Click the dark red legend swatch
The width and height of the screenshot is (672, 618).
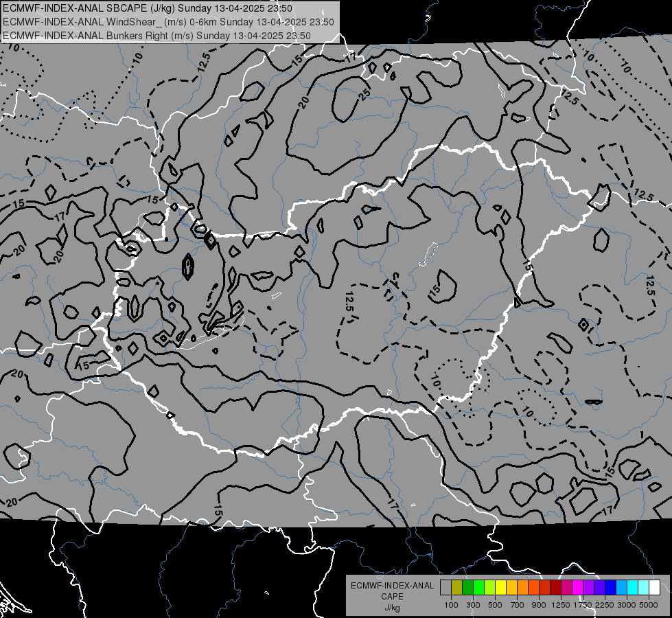point(555,588)
